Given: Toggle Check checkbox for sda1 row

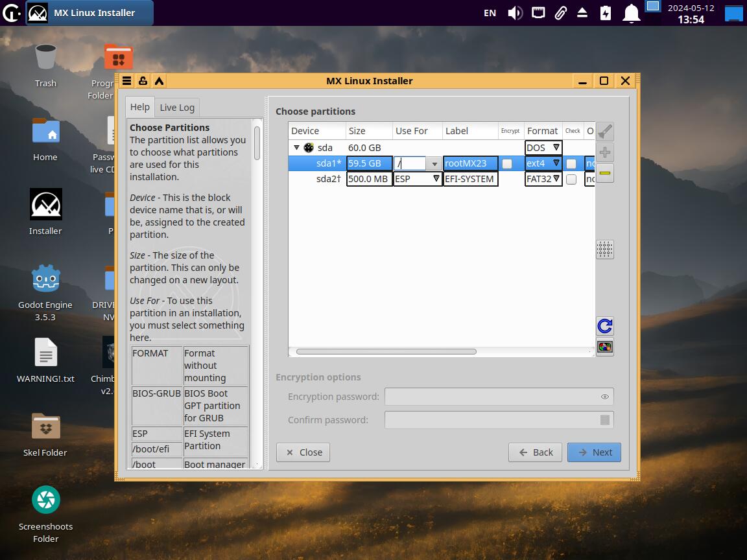Looking at the screenshot, I should [x=571, y=164].
